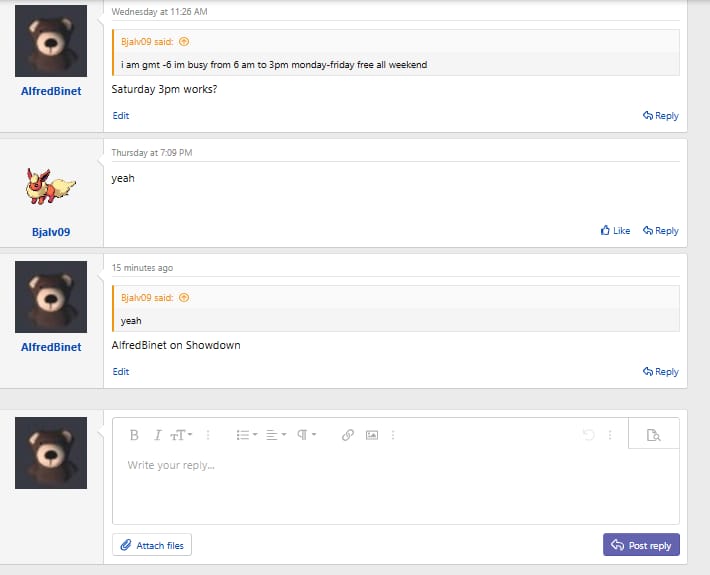
Task: Like Bjalv09's "yeah" post
Action: (x=615, y=230)
